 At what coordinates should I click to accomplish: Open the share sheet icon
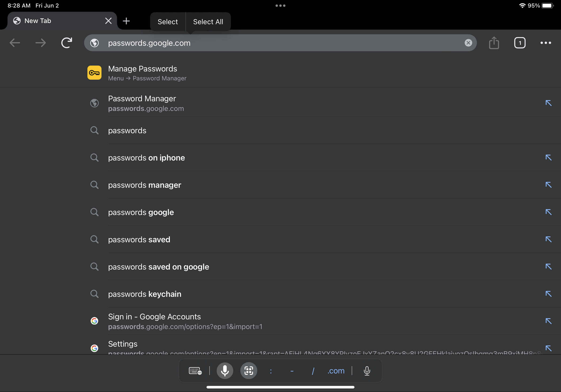pyautogui.click(x=494, y=43)
